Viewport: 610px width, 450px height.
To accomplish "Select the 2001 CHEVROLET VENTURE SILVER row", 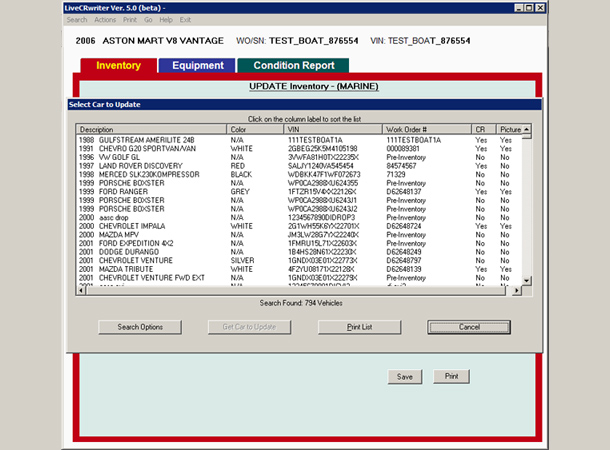I will click(x=299, y=260).
